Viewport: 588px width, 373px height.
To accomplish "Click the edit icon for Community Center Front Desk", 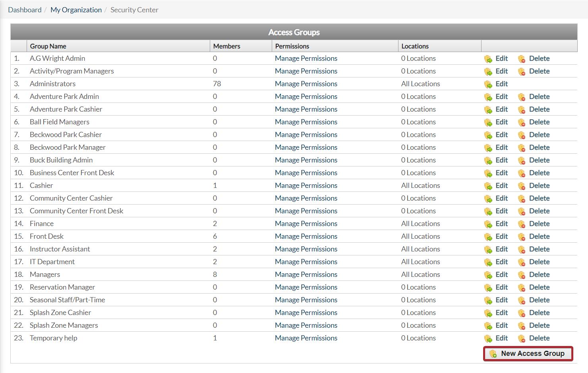I will coord(488,212).
